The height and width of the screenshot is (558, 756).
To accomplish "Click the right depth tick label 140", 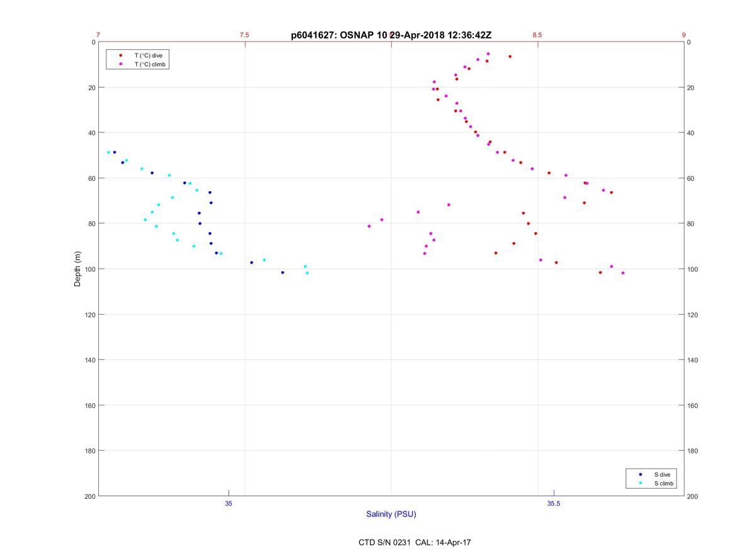I will 692,360.
